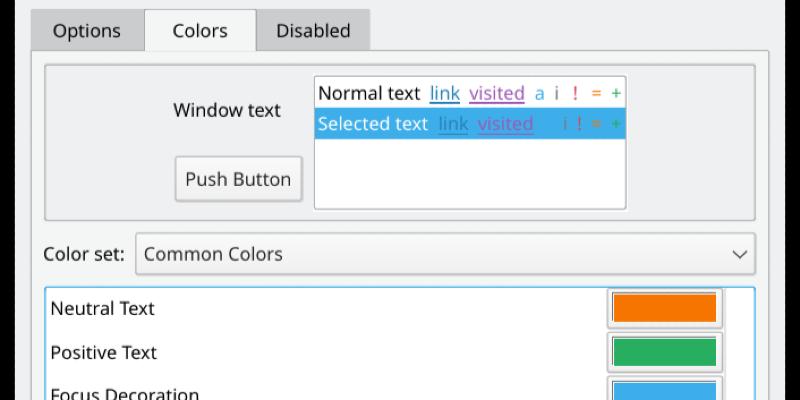Viewport: 800px width, 400px height.
Task: Click "visited" in the Normal text row
Action: [497, 94]
